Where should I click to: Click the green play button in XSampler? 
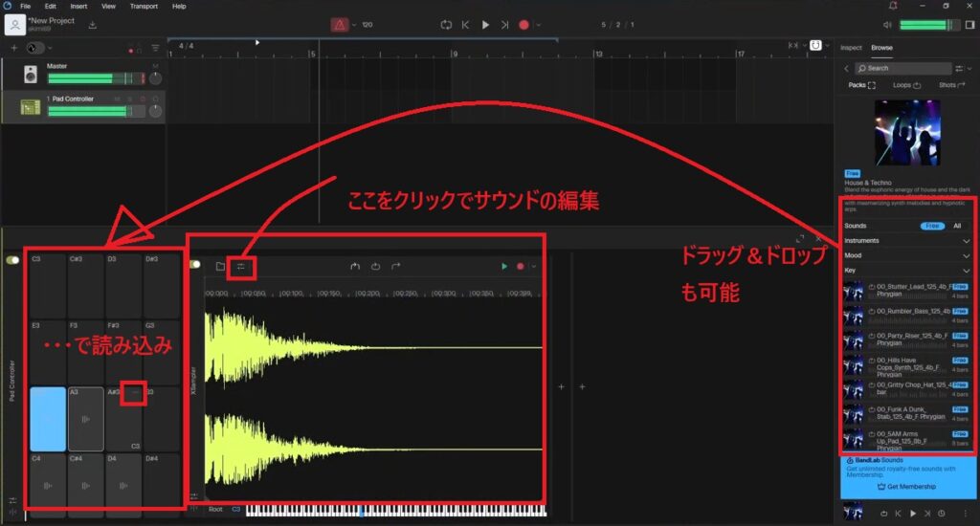504,267
